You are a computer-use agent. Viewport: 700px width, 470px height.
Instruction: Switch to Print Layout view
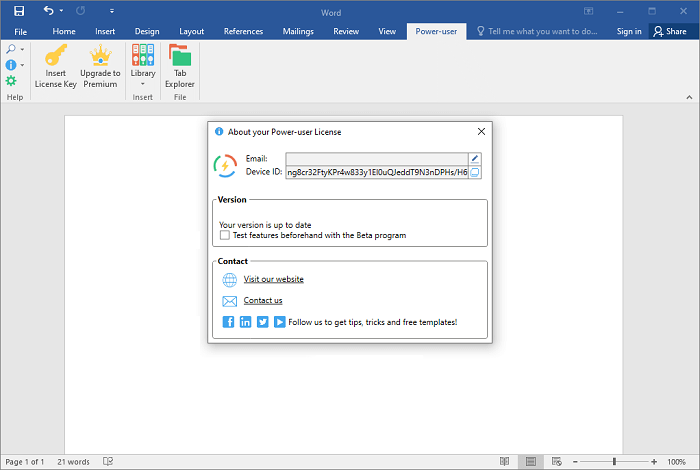click(531, 462)
